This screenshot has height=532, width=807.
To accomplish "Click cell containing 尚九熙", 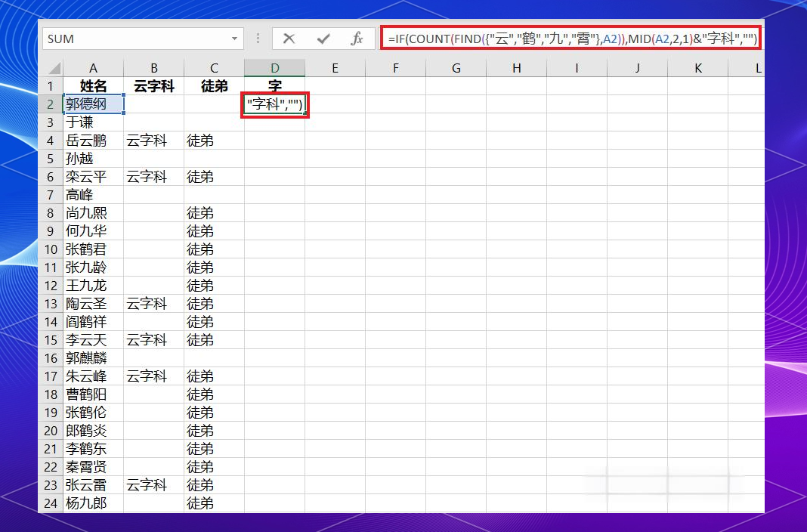I will pos(93,213).
